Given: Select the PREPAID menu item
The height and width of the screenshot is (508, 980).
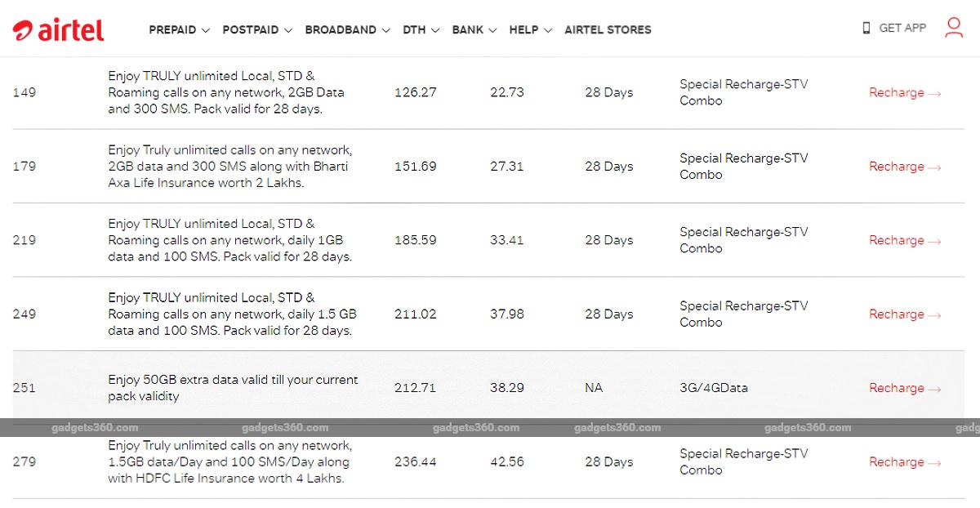Looking at the screenshot, I should 172,29.
